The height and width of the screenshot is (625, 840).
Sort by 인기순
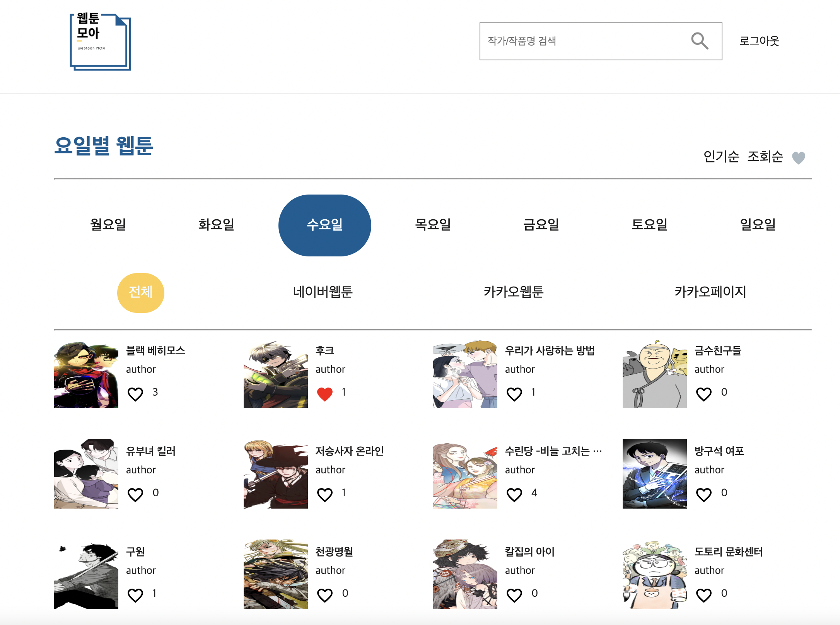pos(721,157)
